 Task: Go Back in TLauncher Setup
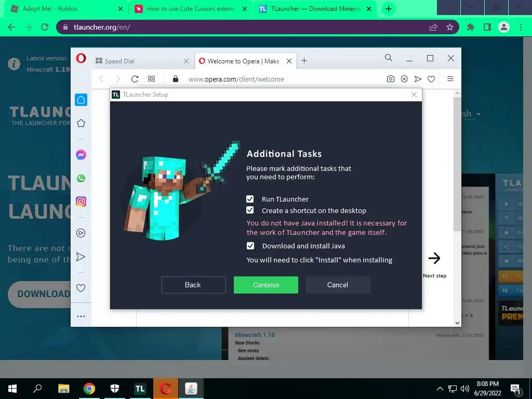[x=193, y=285]
